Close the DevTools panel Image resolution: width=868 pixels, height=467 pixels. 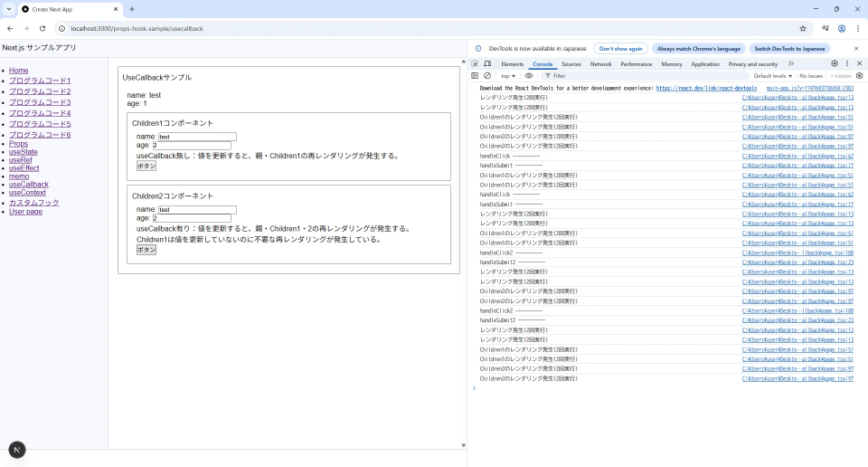click(859, 63)
